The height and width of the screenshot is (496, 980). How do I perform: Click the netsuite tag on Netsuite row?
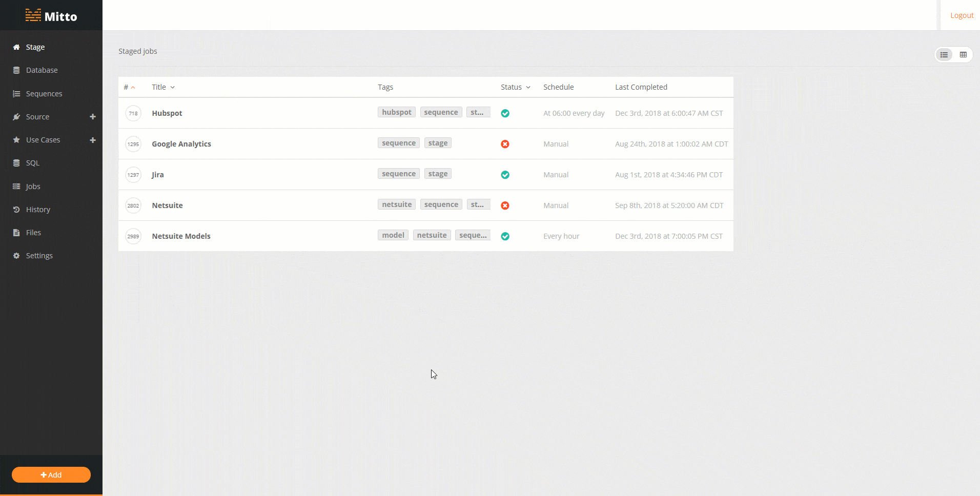click(x=397, y=204)
